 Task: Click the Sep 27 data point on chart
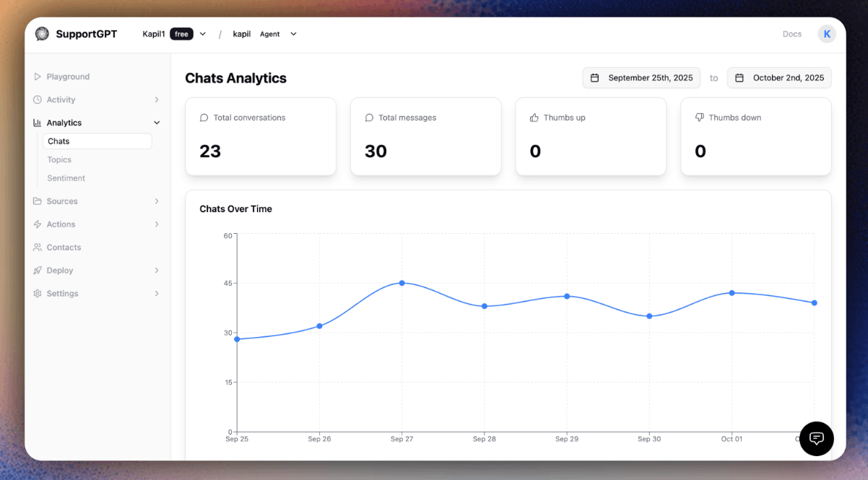(x=402, y=283)
